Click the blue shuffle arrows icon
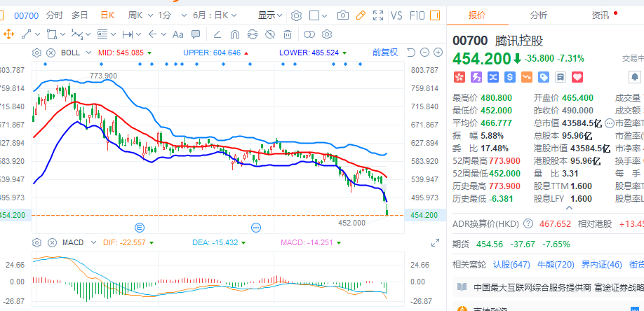Viewport: 644px width, 311px height. (493, 77)
